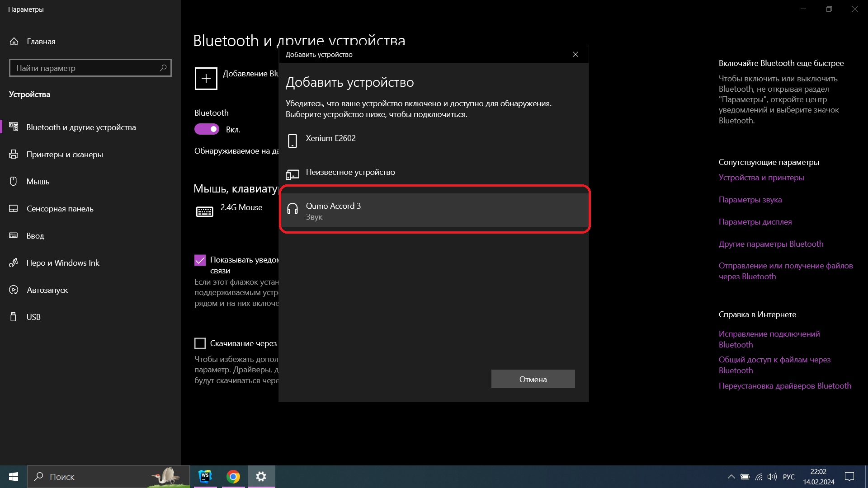
Task: Uncheck the Показывать уведомления checkbox
Action: (200, 260)
